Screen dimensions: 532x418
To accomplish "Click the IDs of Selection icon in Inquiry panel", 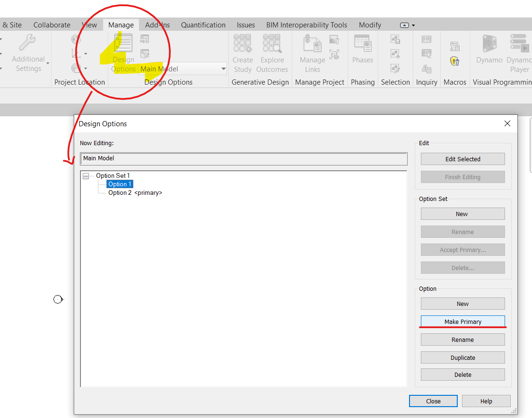I will 427,39.
